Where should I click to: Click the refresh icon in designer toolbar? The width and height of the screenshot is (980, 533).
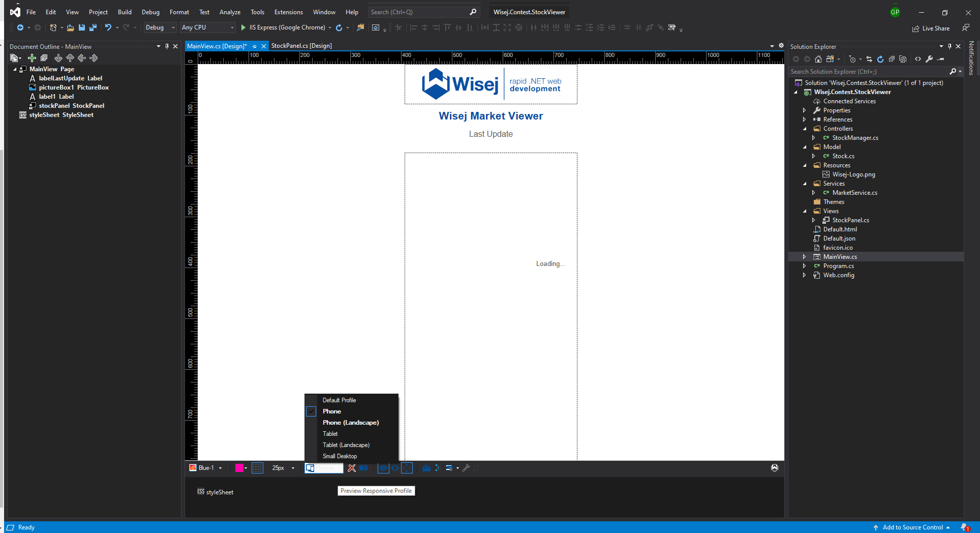395,468
